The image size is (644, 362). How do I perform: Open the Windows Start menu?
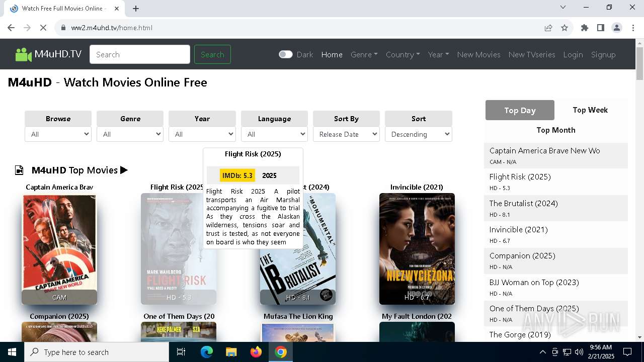12,352
